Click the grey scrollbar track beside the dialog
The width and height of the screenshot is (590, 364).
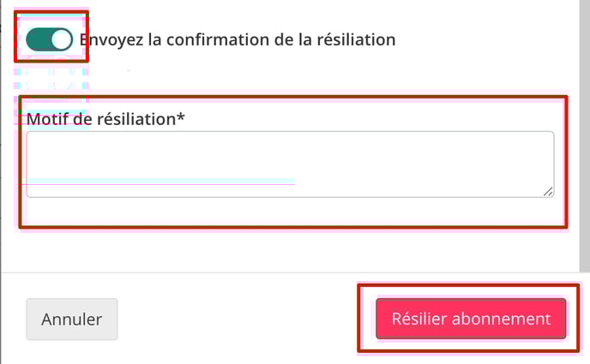(584, 135)
